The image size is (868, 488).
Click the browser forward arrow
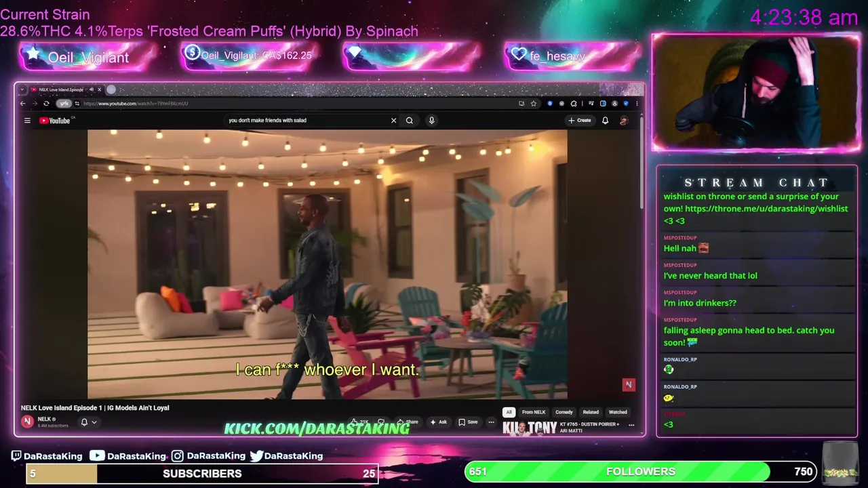(x=35, y=104)
